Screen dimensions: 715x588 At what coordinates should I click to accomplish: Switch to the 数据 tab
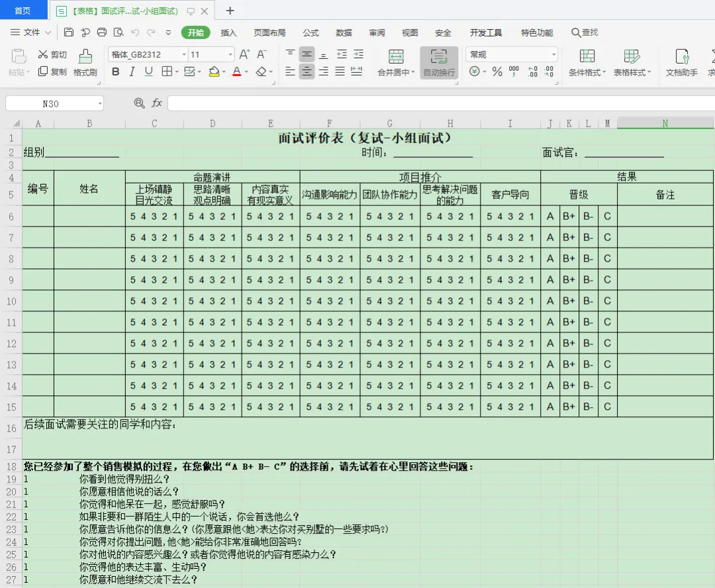tap(344, 32)
